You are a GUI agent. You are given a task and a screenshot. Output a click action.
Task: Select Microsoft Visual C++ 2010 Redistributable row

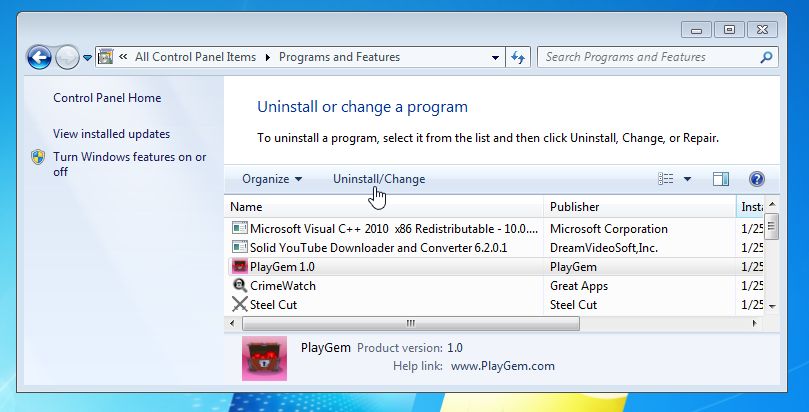pos(495,229)
